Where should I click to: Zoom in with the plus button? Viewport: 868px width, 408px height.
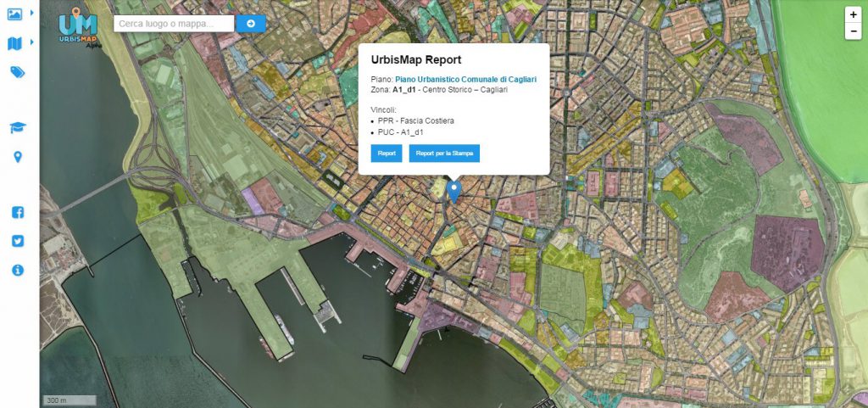coord(853,15)
